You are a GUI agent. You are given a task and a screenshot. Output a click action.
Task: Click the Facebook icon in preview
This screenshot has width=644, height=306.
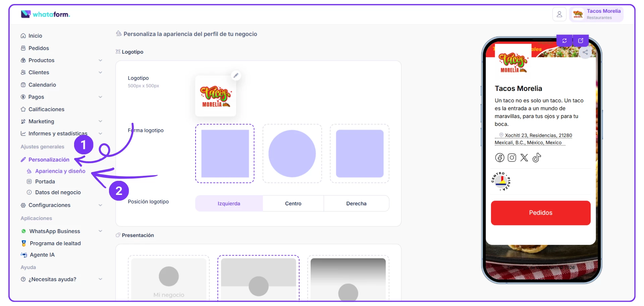(x=500, y=158)
